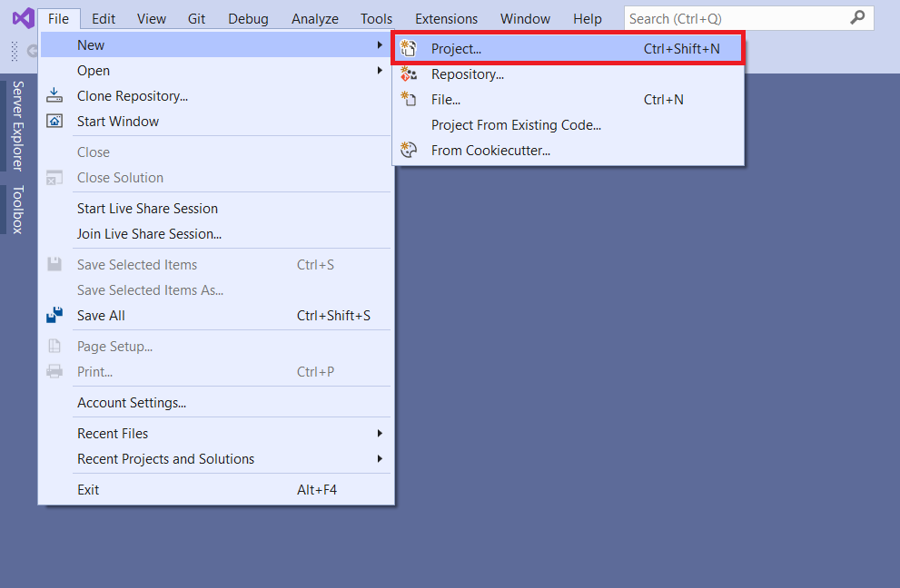
Task: Click the New Repository icon
Action: click(x=408, y=74)
